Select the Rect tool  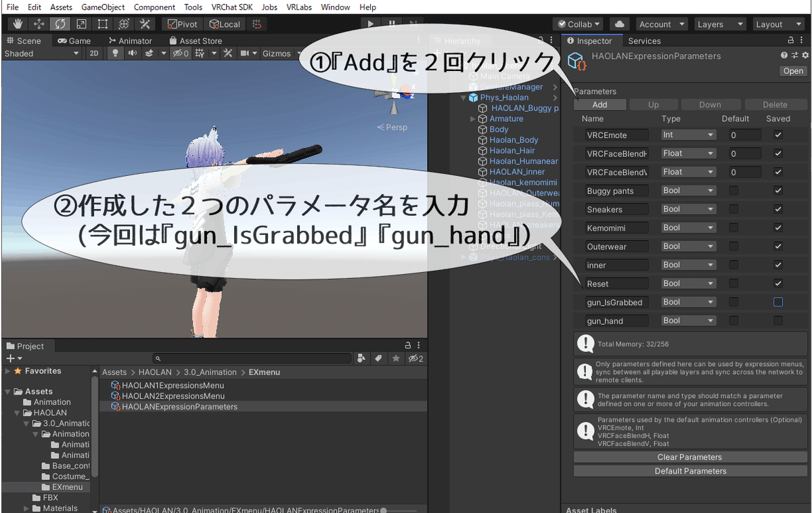(102, 24)
